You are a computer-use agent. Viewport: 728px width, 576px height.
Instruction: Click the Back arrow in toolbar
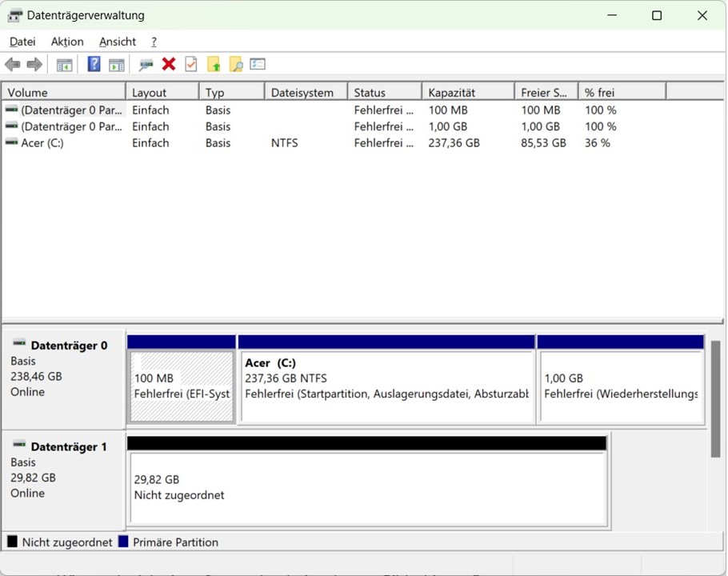pyautogui.click(x=13, y=64)
